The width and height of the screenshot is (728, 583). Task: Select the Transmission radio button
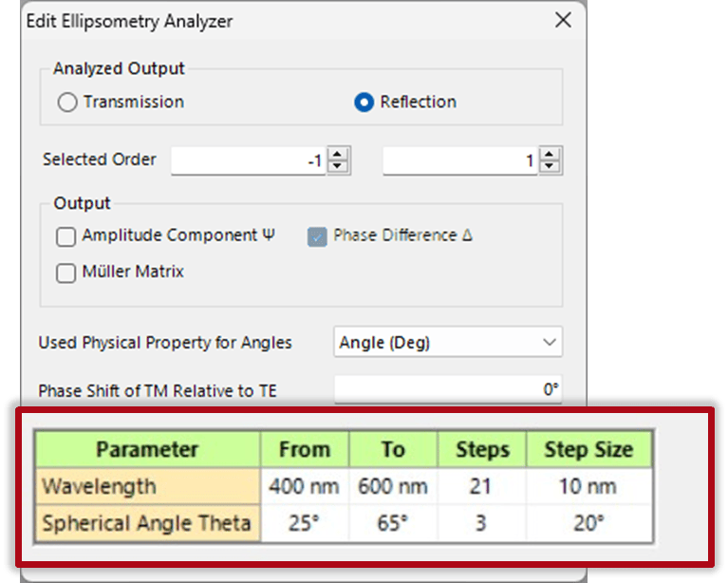pyautogui.click(x=67, y=103)
